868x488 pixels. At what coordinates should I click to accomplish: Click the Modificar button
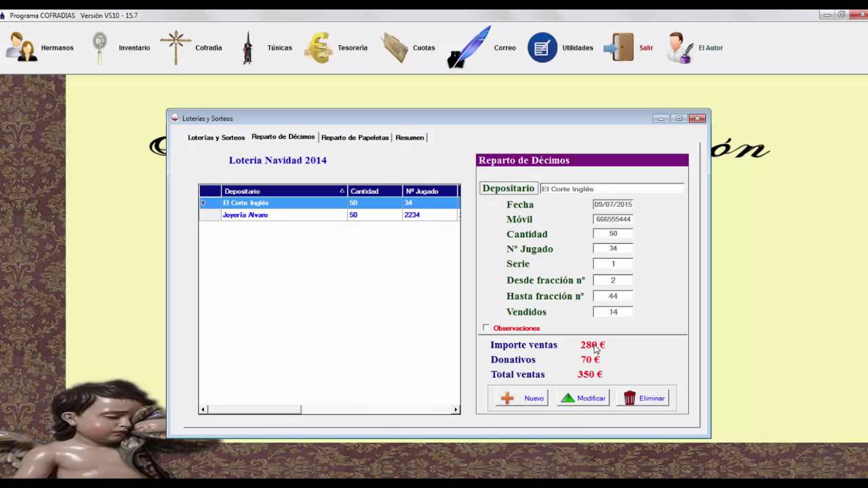pos(583,398)
